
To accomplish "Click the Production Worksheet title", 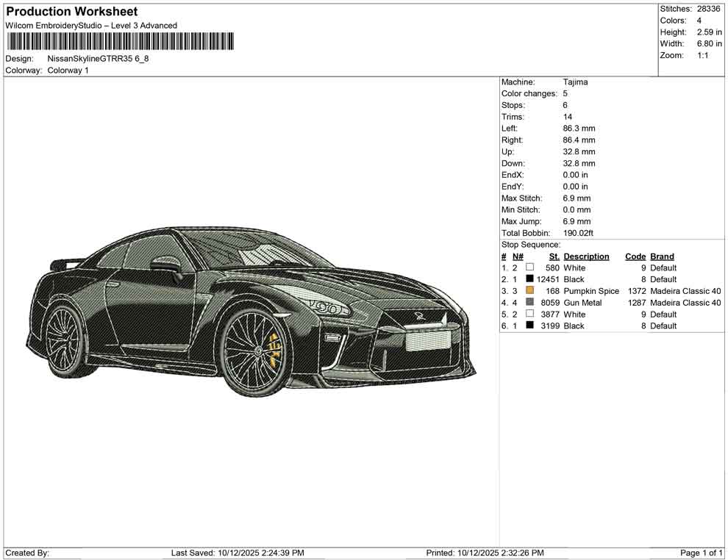I will (71, 12).
